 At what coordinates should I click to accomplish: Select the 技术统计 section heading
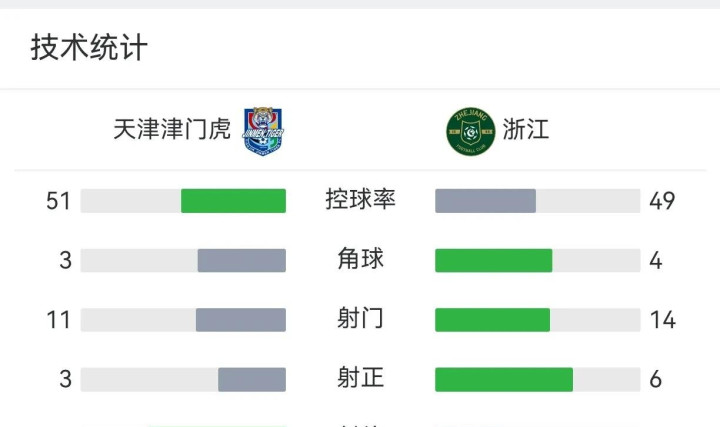click(89, 47)
